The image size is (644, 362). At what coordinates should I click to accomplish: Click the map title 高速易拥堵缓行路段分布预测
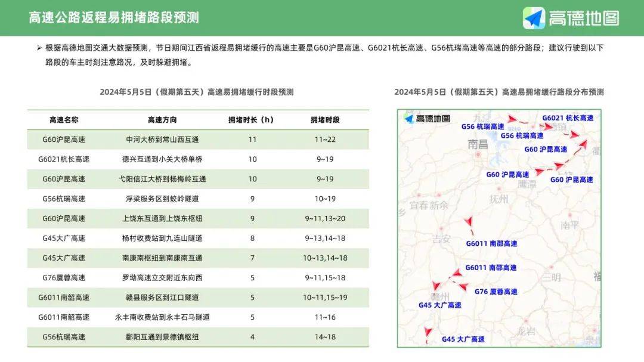point(500,92)
